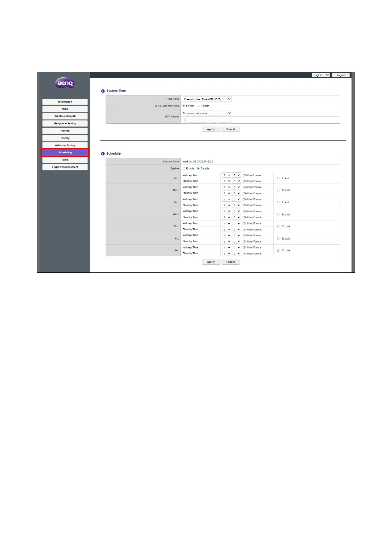The width and height of the screenshot is (392, 554).
Task: Click Cancel under System Time
Action: click(230, 129)
